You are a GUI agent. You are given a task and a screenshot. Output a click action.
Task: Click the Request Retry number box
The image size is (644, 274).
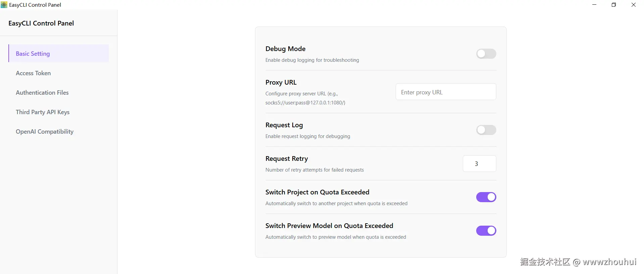479,164
